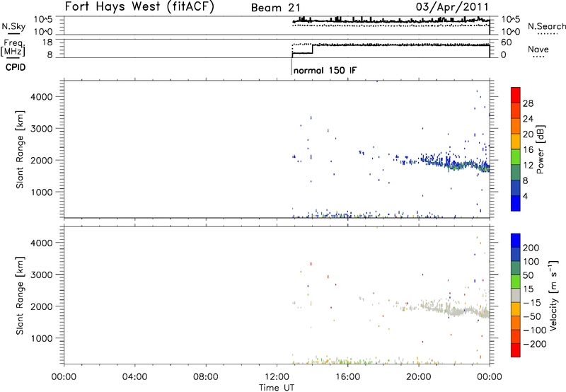Click the red top segment of Power color bar
The height and width of the screenshot is (392, 566).
click(516, 95)
